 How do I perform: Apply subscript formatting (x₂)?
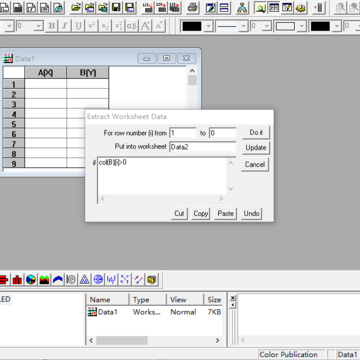[x=105, y=26]
